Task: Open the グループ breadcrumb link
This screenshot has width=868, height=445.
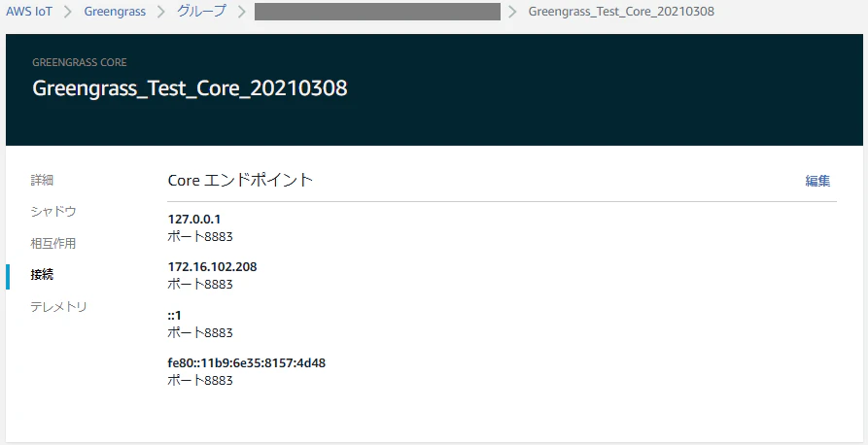Action: [201, 12]
